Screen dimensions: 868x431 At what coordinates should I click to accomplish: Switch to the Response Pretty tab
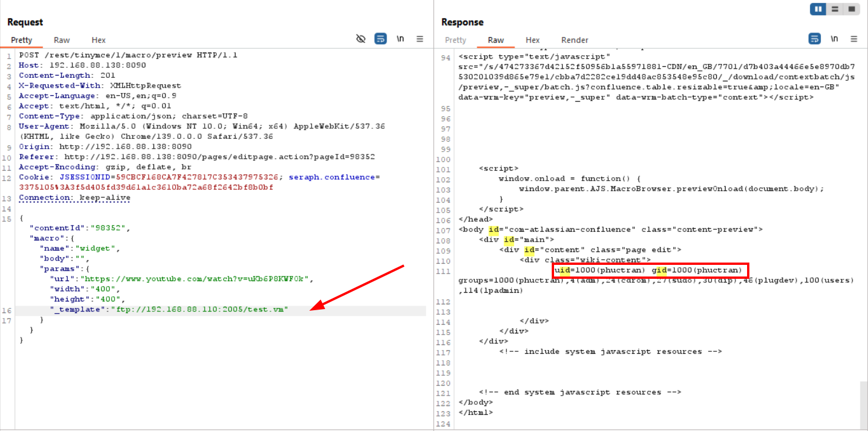click(x=456, y=40)
